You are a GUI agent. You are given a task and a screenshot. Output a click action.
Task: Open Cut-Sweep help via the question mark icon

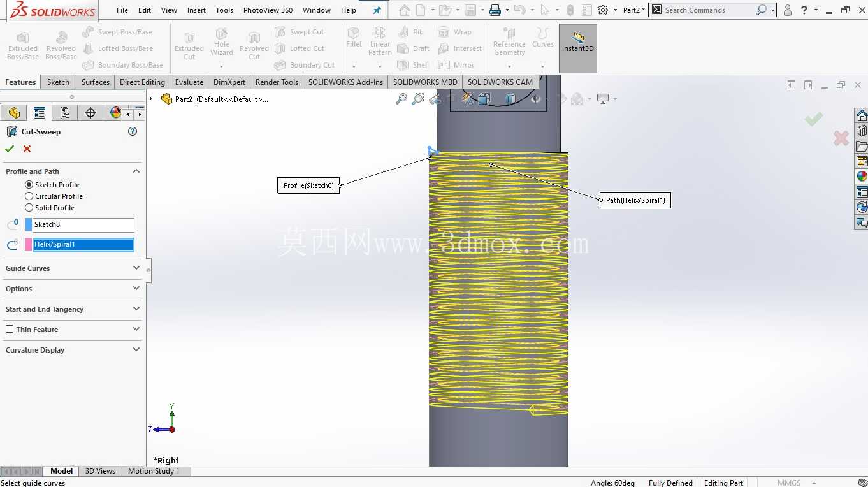coord(133,131)
